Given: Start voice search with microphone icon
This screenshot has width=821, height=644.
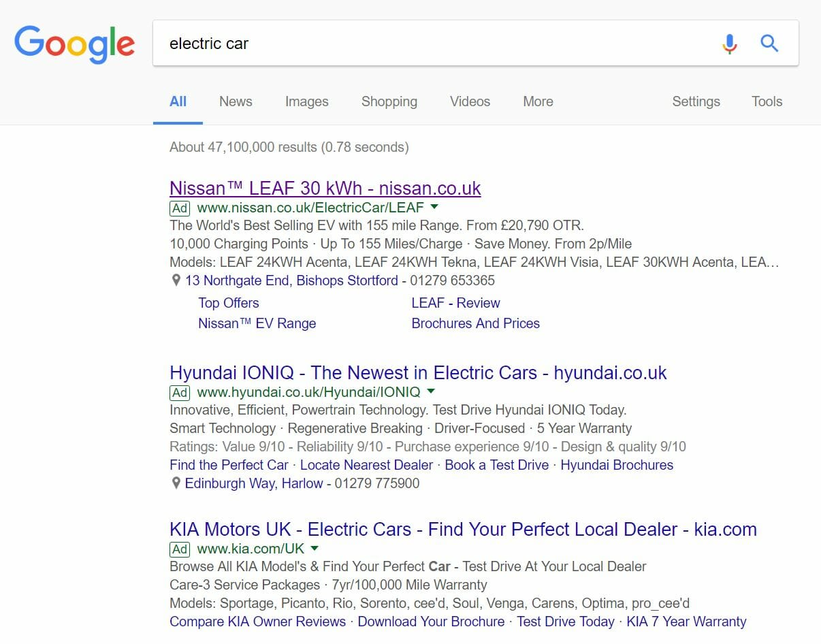Looking at the screenshot, I should point(729,44).
